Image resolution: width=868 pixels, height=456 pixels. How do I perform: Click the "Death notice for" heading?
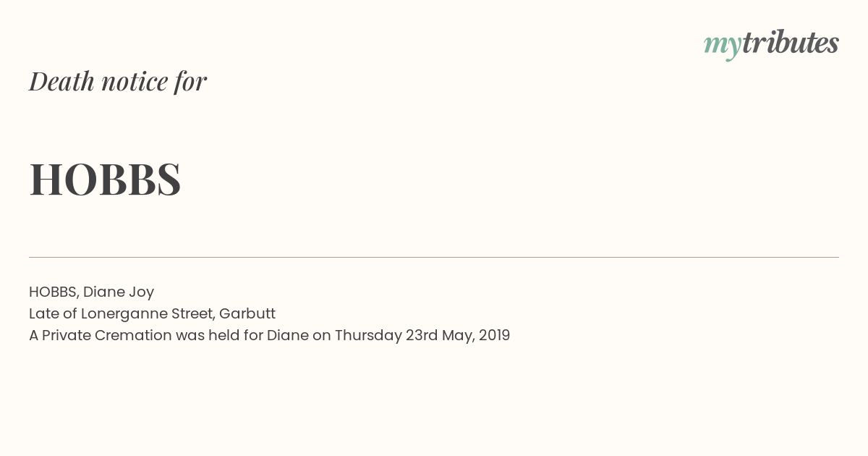(118, 82)
